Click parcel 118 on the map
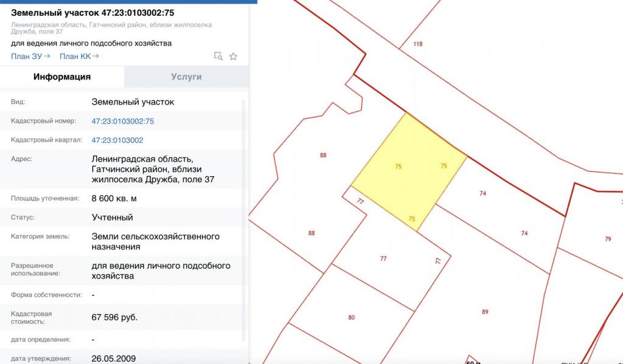 pyautogui.click(x=417, y=44)
